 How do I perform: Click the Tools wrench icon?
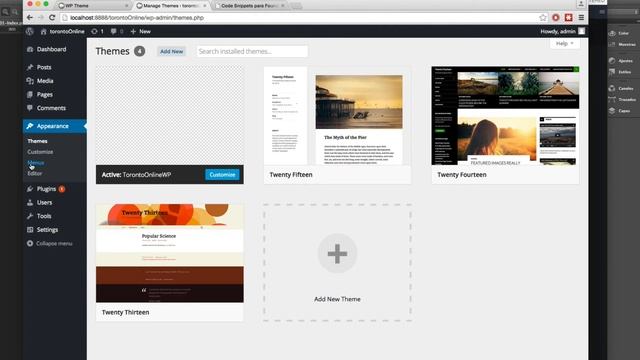pyautogui.click(x=30, y=216)
